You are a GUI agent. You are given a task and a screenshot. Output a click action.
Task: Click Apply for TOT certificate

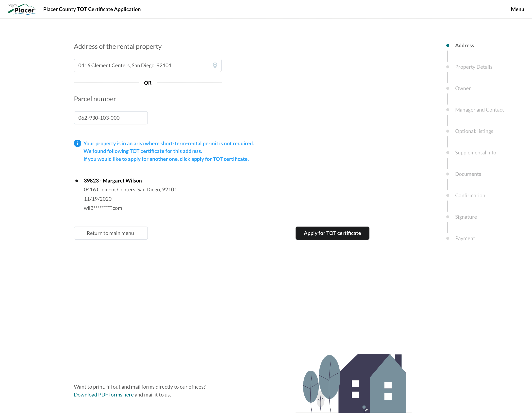coord(332,233)
